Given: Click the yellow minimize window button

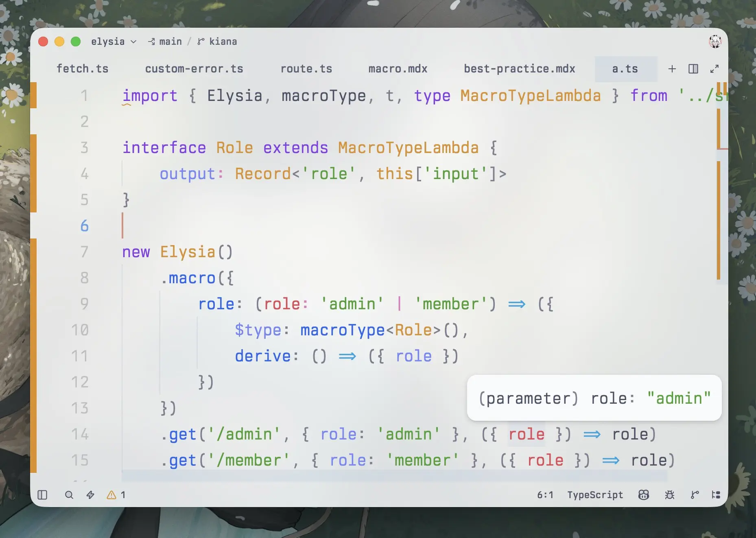Looking at the screenshot, I should (x=59, y=42).
